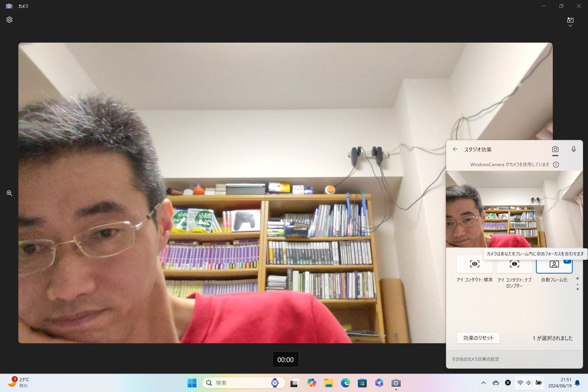Open Windows Start menu
Viewport: 588px width, 392px height.
pyautogui.click(x=192, y=383)
